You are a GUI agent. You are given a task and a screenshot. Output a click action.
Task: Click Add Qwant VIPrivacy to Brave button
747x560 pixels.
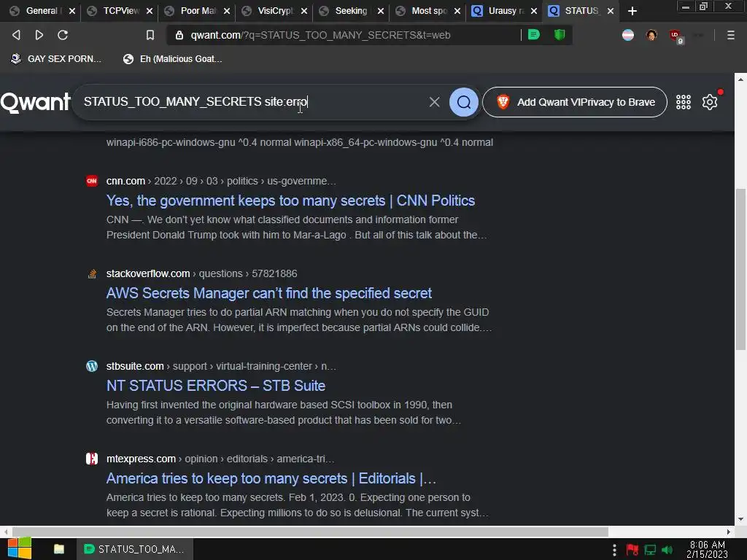click(575, 102)
